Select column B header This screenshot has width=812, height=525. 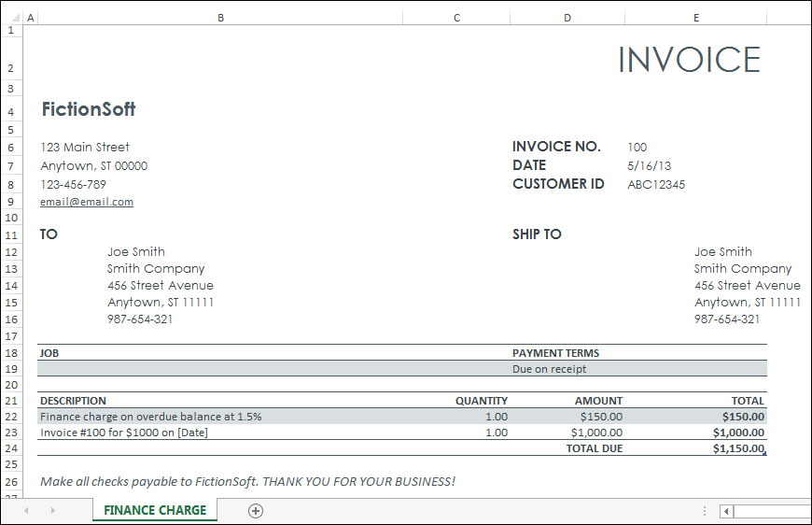tap(220, 18)
